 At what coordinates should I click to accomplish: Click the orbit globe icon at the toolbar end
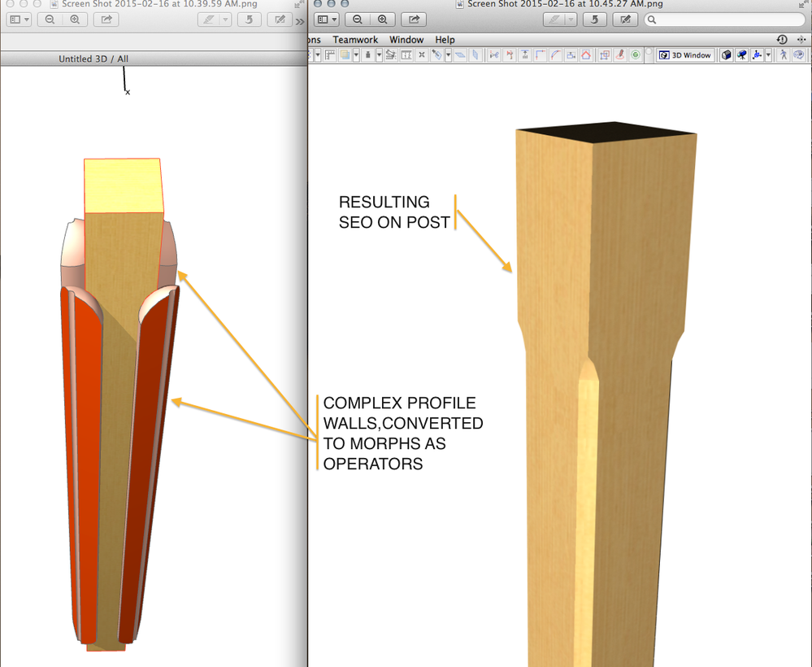click(x=800, y=54)
